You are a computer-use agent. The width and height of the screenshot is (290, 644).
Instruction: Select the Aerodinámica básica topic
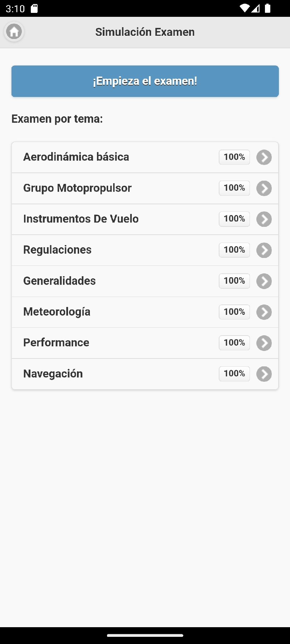point(76,157)
